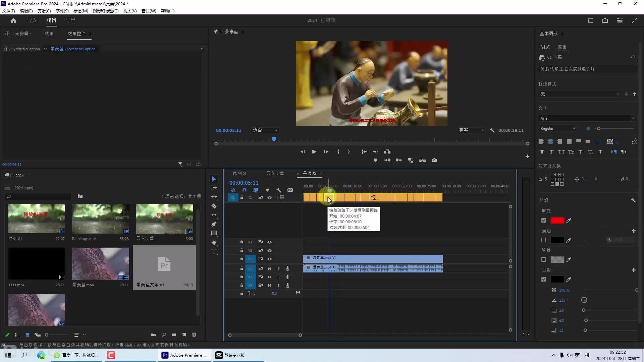Toggle caption track options CC icon

[x=290, y=190]
